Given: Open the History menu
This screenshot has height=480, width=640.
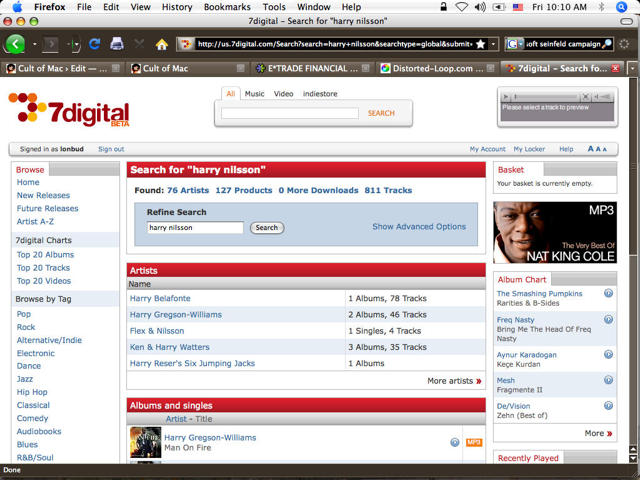Looking at the screenshot, I should click(177, 7).
